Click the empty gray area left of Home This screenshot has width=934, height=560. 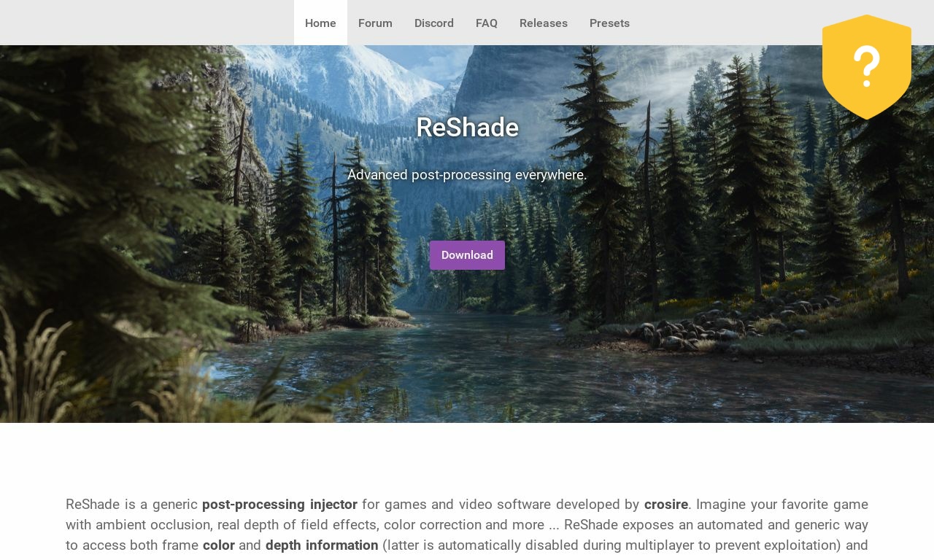pyautogui.click(x=146, y=23)
